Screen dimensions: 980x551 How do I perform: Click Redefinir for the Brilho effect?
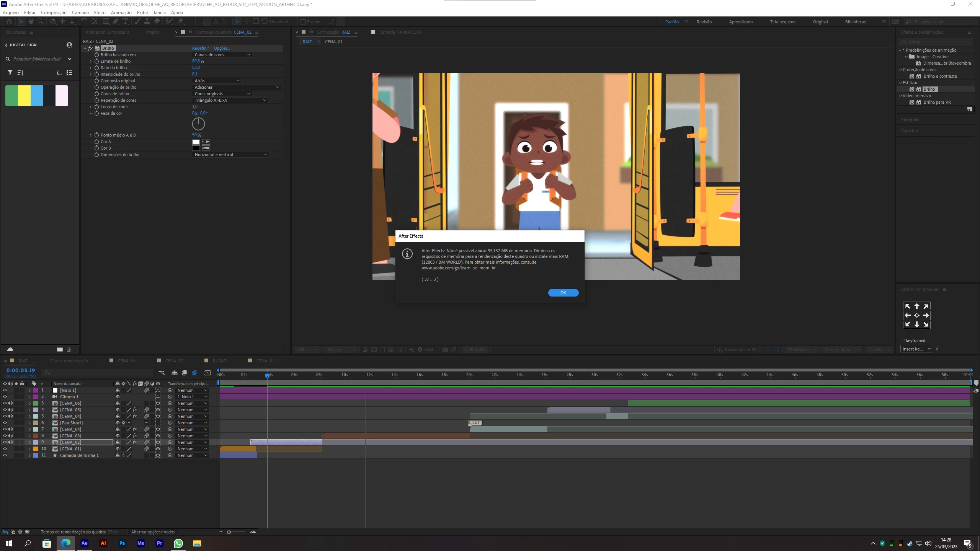point(200,48)
